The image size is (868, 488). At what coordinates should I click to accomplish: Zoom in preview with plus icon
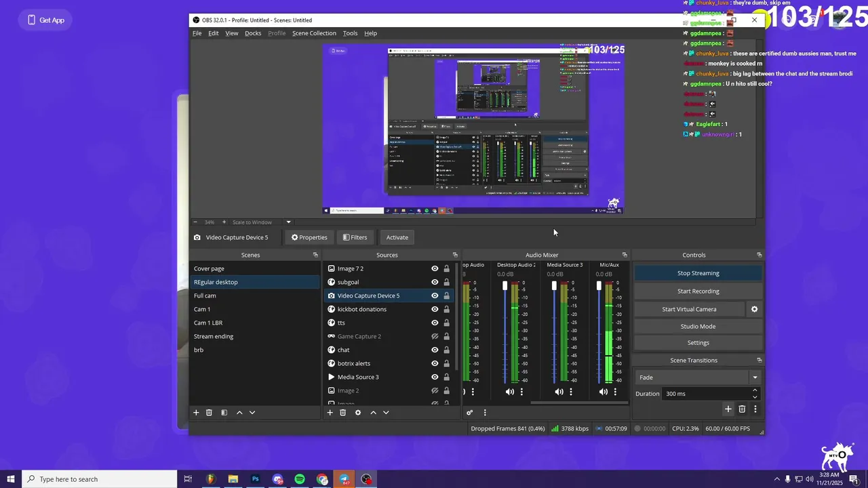(x=224, y=222)
